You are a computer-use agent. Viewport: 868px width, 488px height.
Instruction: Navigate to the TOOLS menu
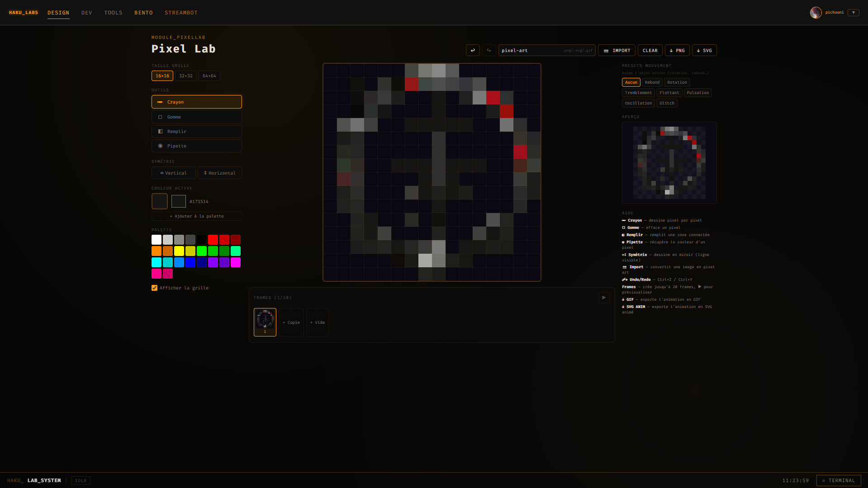[113, 13]
